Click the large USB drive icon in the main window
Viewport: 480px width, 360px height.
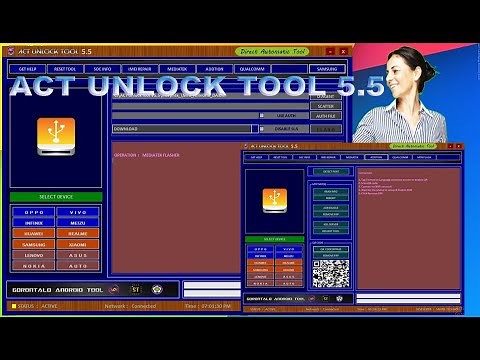(x=56, y=136)
